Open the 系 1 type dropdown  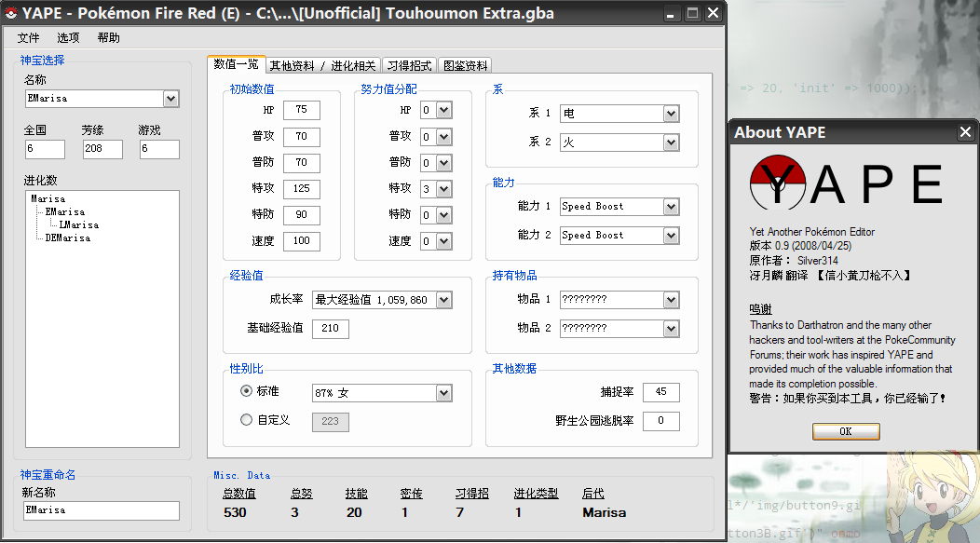[672, 114]
